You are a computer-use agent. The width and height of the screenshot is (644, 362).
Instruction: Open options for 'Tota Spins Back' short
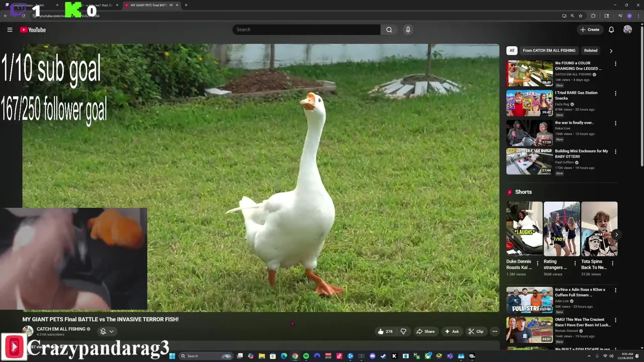click(612, 263)
